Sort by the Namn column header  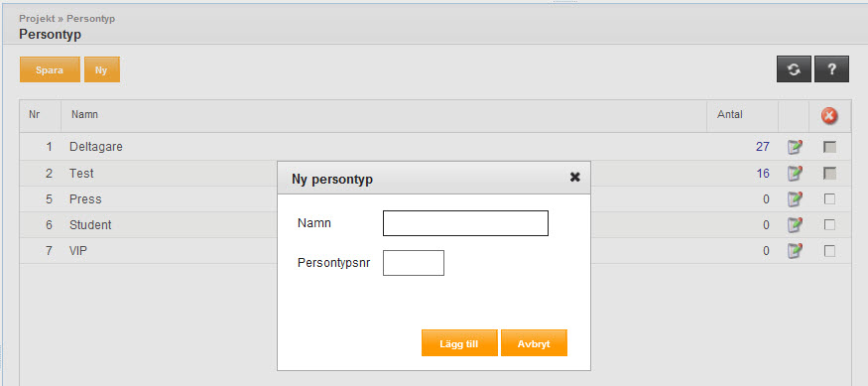pos(84,115)
